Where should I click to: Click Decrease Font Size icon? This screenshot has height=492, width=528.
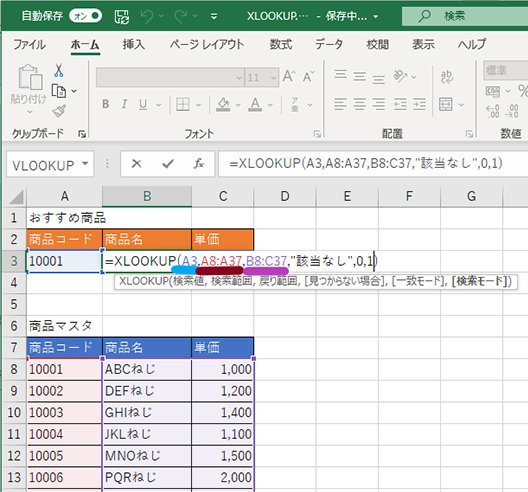[308, 76]
